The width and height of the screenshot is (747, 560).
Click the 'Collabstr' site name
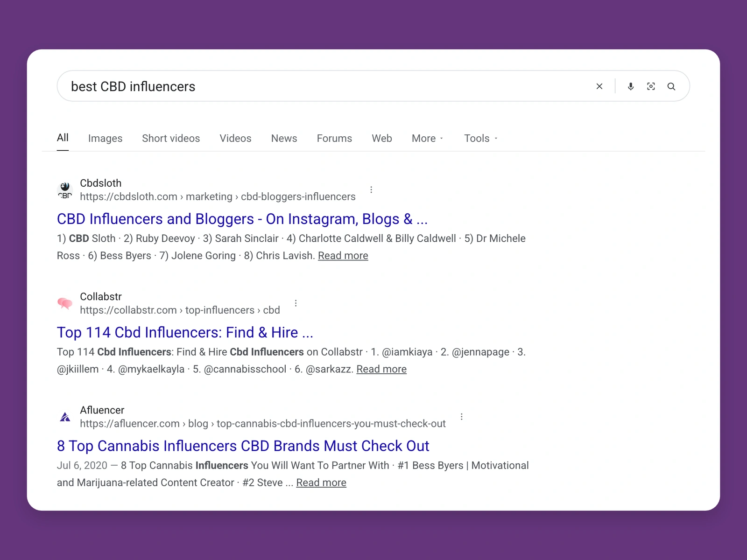(101, 296)
